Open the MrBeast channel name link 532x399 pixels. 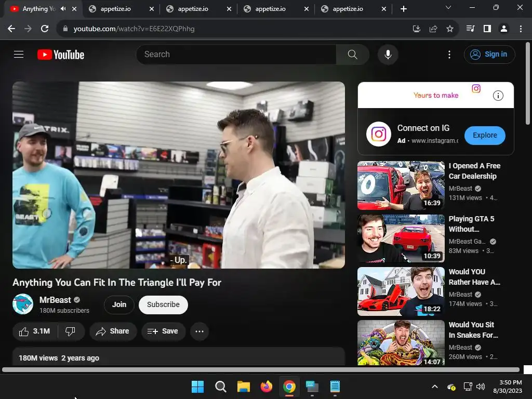click(55, 300)
